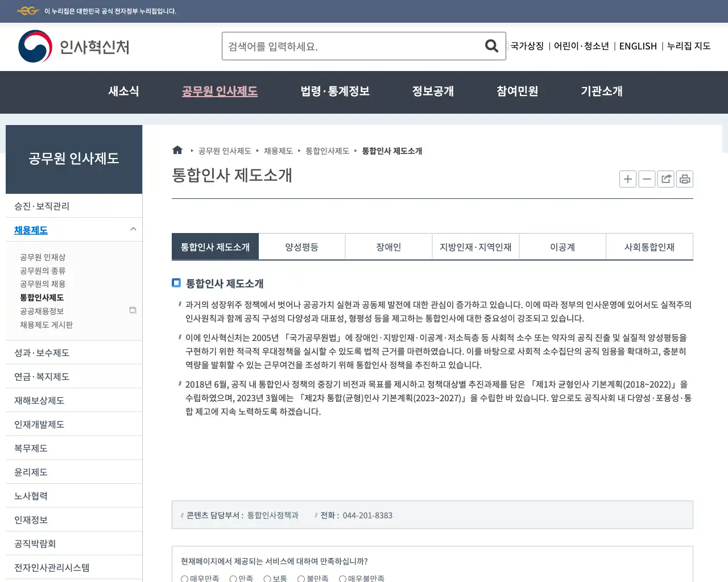This screenshot has height=582, width=728.
Task: Select the 통합인사 제도소개 tab
Action: 215,247
